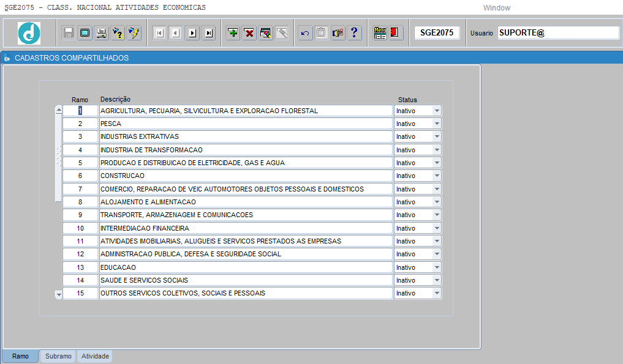Click the teal application logo
623x364 pixels.
click(x=29, y=33)
